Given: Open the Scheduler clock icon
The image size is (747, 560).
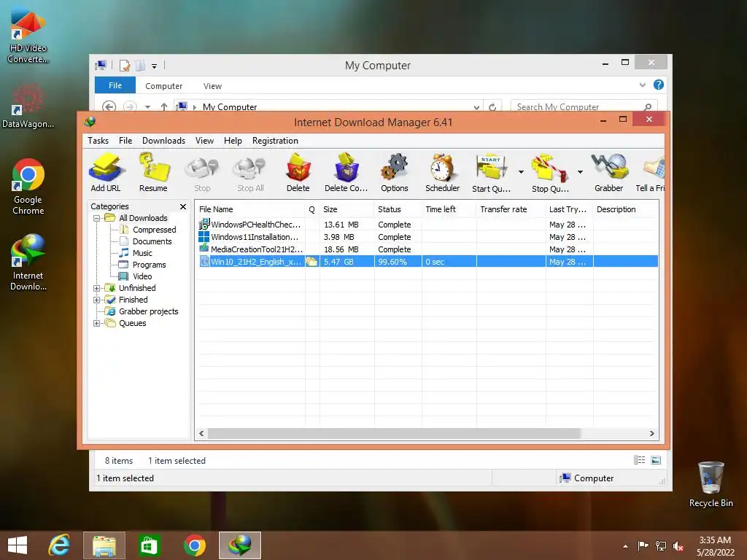Looking at the screenshot, I should pos(443,172).
